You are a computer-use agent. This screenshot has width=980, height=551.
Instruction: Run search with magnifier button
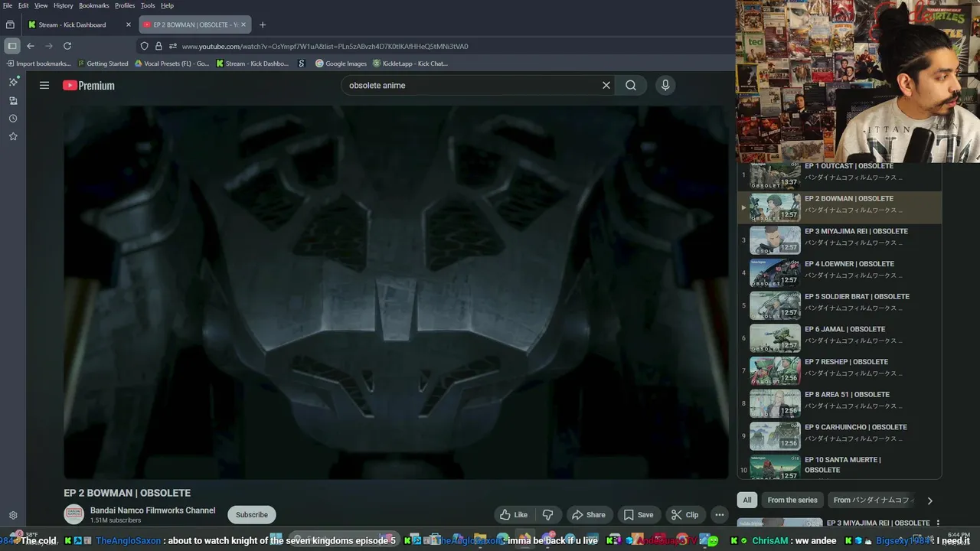coord(631,86)
